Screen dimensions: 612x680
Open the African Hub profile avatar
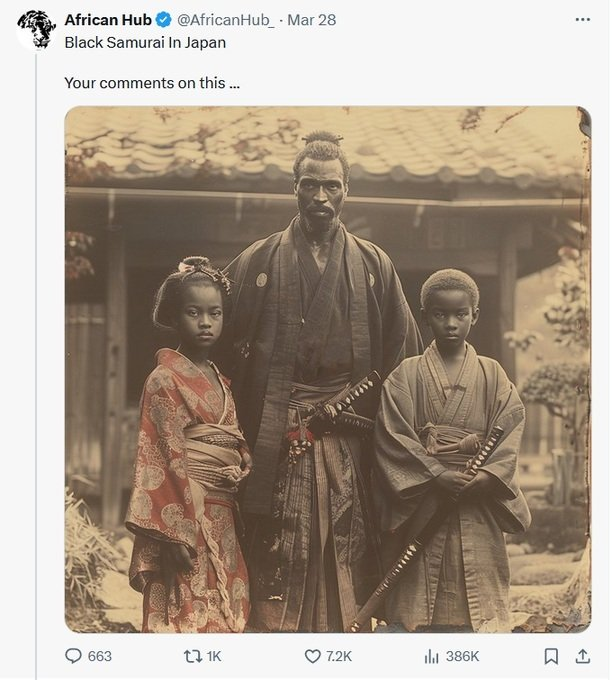(x=36, y=29)
